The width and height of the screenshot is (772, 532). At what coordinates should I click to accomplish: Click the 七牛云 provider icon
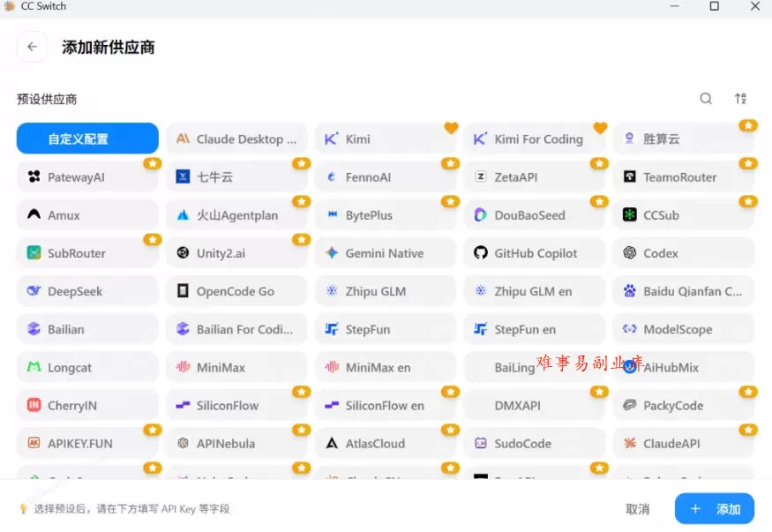tap(184, 176)
